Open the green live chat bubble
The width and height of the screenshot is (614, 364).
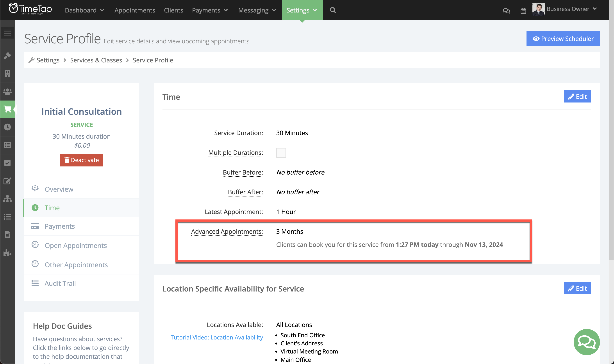point(586,342)
